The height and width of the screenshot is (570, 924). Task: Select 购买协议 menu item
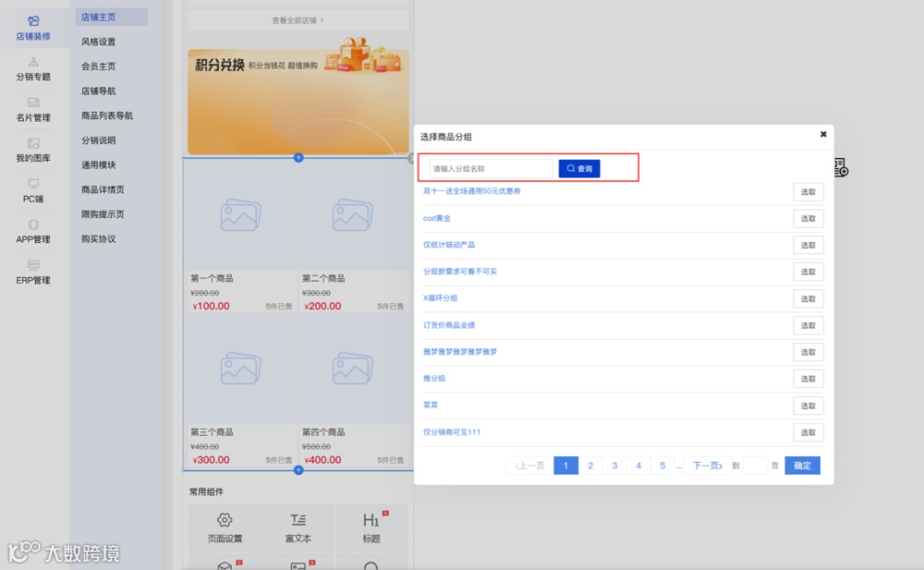98,239
